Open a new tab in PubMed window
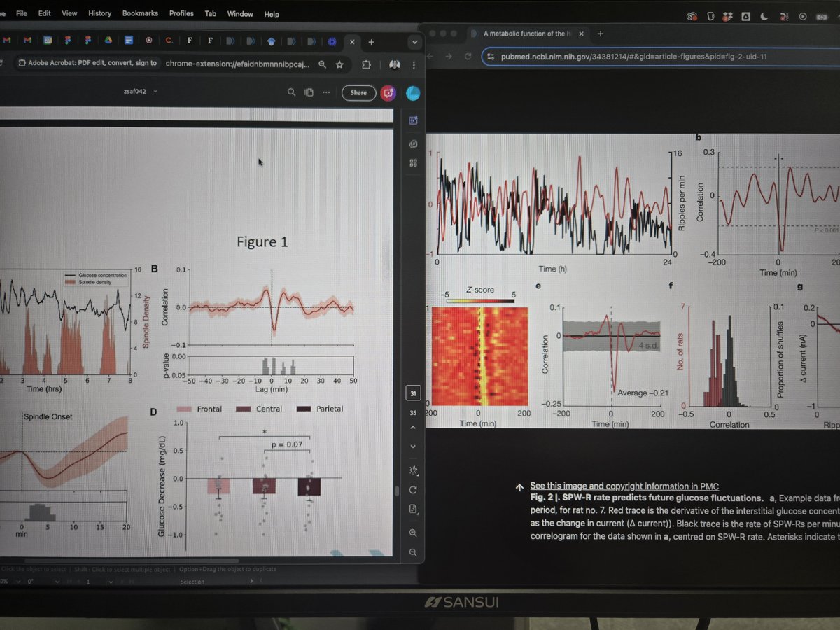 601,34
